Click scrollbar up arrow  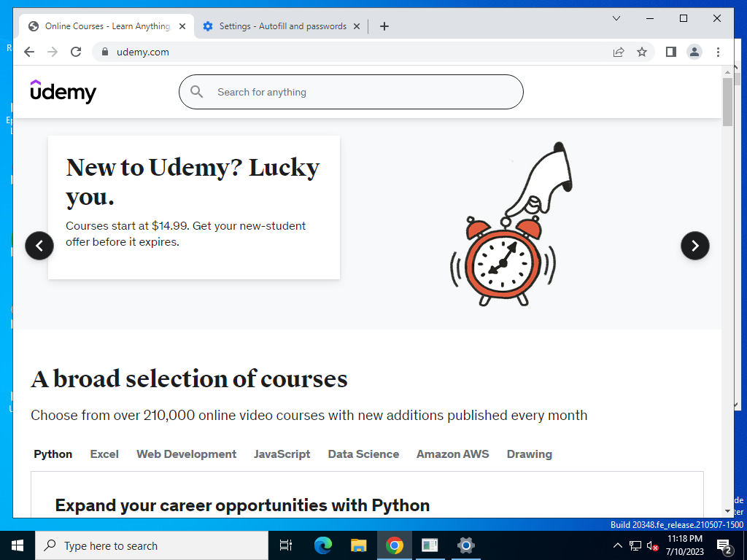point(727,72)
